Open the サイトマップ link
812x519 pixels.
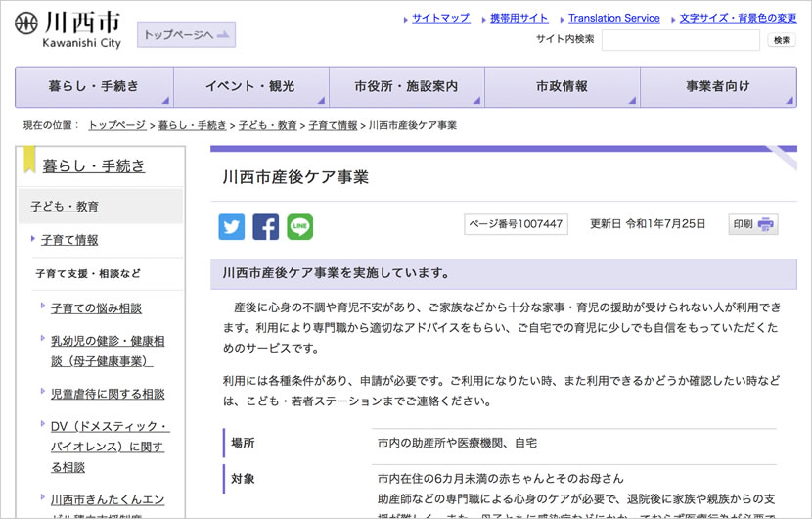(440, 19)
